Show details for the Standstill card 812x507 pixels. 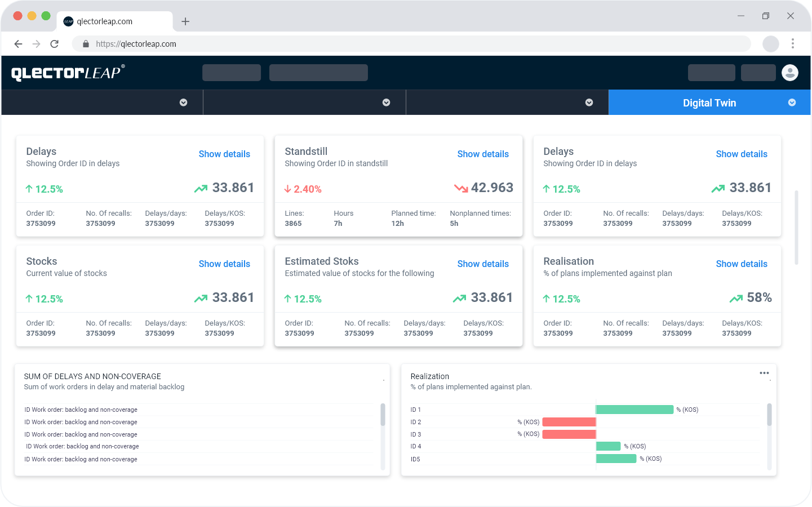click(x=483, y=154)
